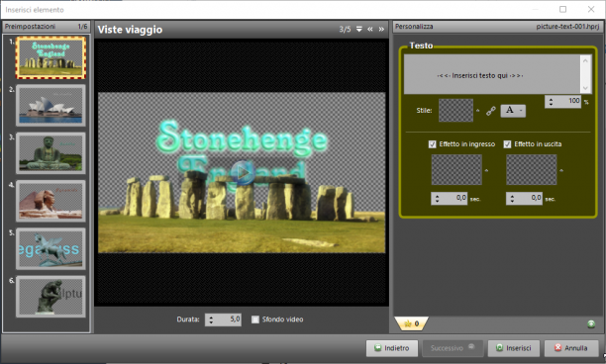Select preset 3 Buddha statue thumbnail

point(50,153)
